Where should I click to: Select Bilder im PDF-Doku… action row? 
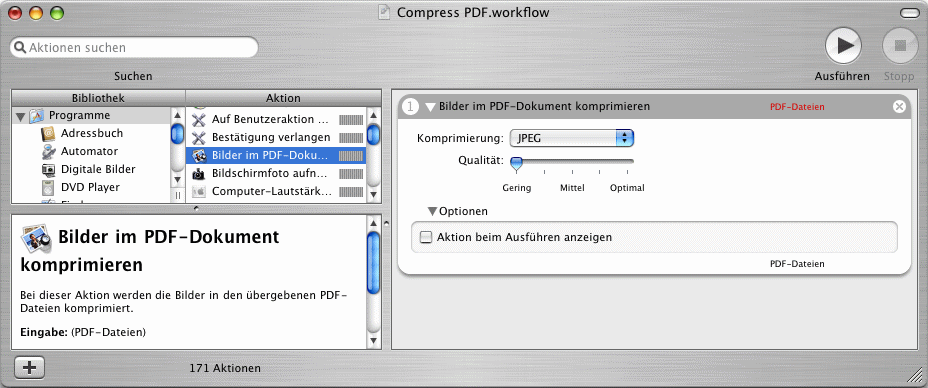[276, 156]
